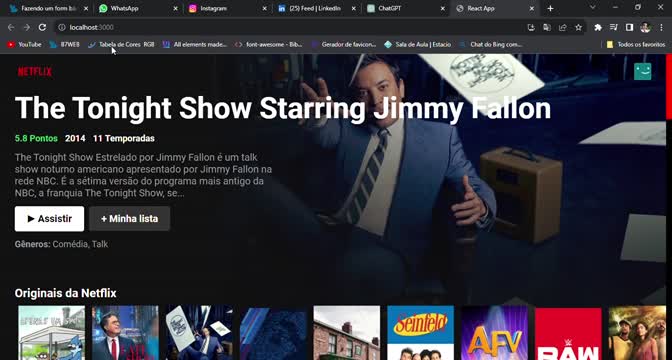Open the Chrome profile avatar
Viewport: 672px width, 360px height.
coord(645,27)
